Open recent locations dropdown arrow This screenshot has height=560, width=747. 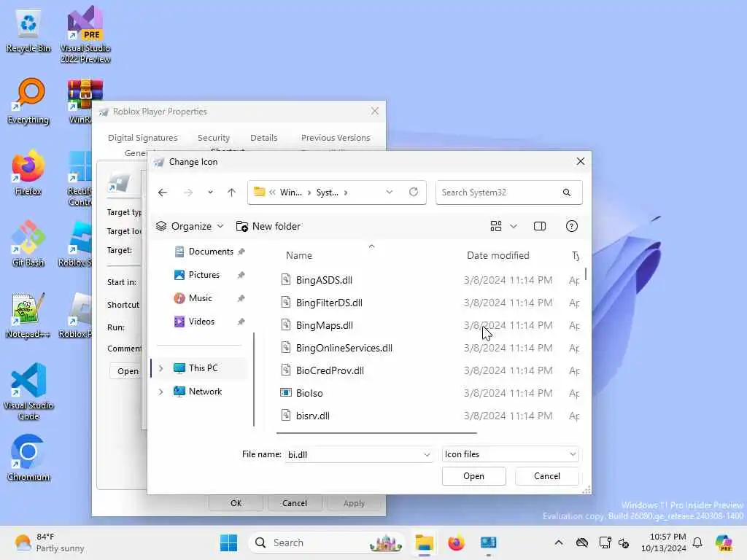coord(210,192)
